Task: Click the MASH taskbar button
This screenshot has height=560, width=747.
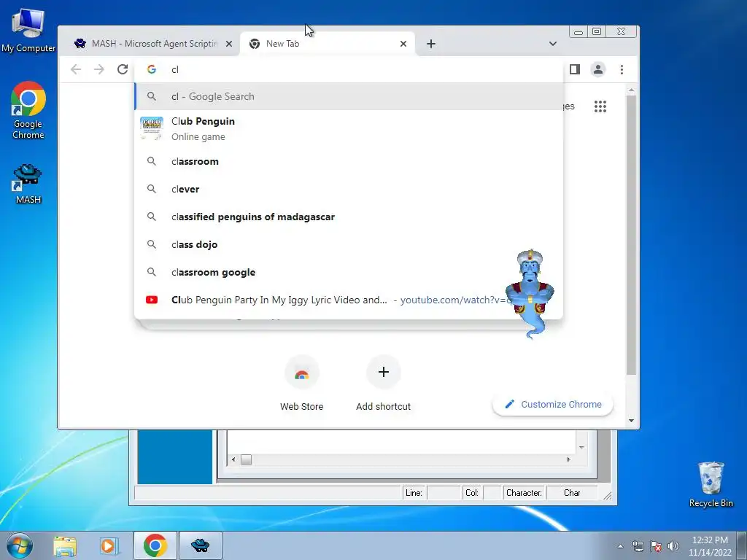Action: [x=201, y=545]
